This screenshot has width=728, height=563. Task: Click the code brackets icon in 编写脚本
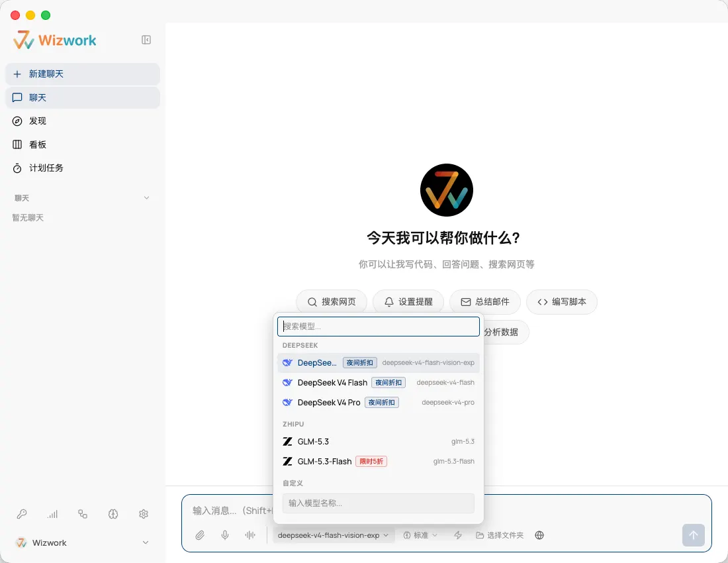542,302
